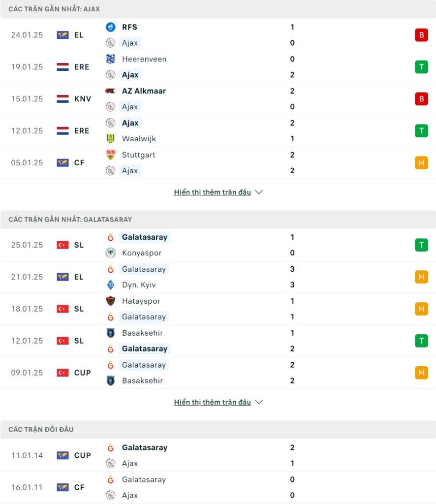This screenshot has height=504, width=436.
Task: Open 'Hiển thị thêm trận đấu' under Ajax
Action: pos(213,192)
